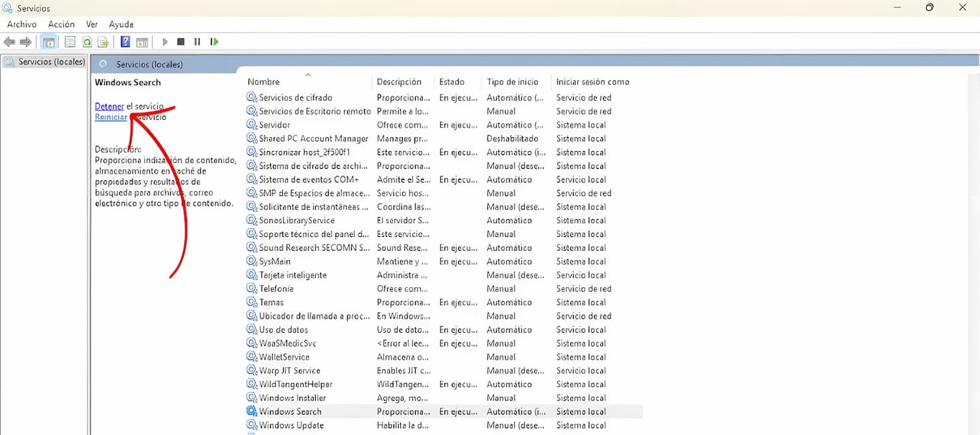Click the Forward arrow in toolbar

tap(26, 42)
